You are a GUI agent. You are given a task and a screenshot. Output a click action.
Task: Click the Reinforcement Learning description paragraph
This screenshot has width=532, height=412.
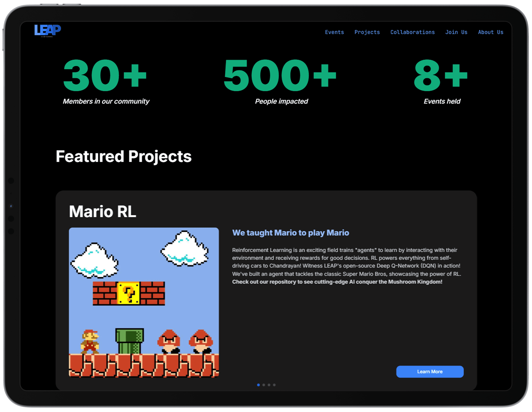[346, 262]
